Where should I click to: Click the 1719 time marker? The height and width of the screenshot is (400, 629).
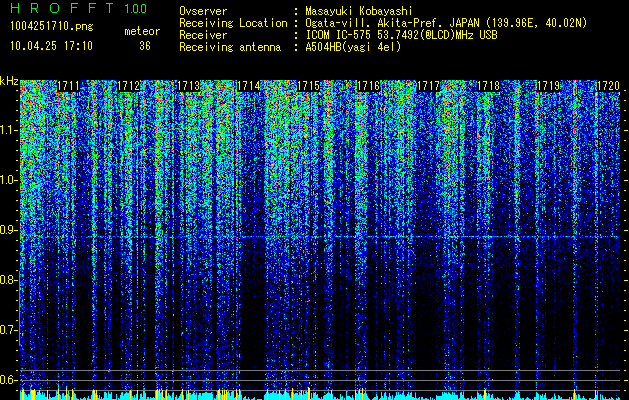(548, 86)
